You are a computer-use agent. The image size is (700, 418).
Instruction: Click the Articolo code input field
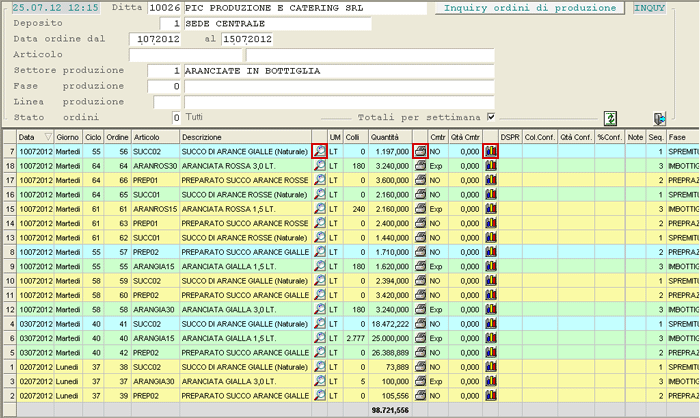186,55
